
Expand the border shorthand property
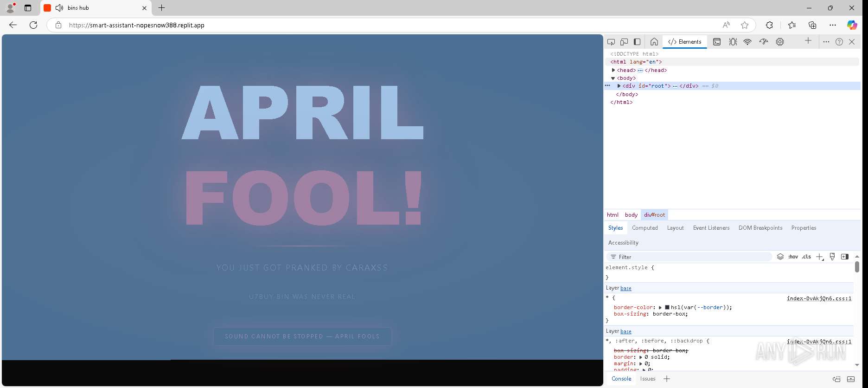click(x=641, y=357)
